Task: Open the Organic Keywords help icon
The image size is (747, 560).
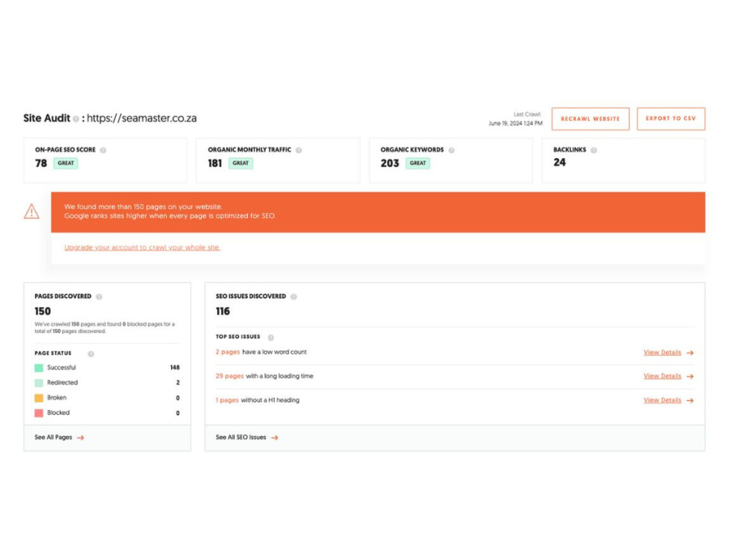Action: [x=451, y=150]
